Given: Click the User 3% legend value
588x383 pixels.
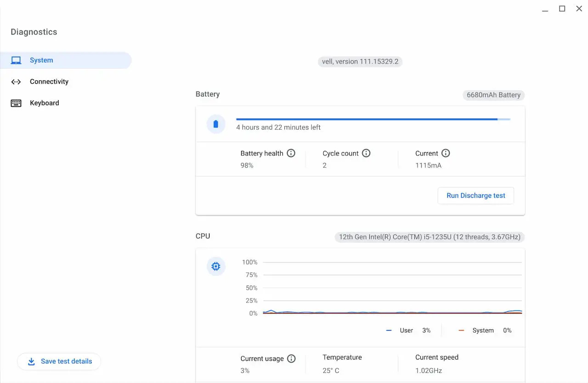Looking at the screenshot, I should coord(426,331).
